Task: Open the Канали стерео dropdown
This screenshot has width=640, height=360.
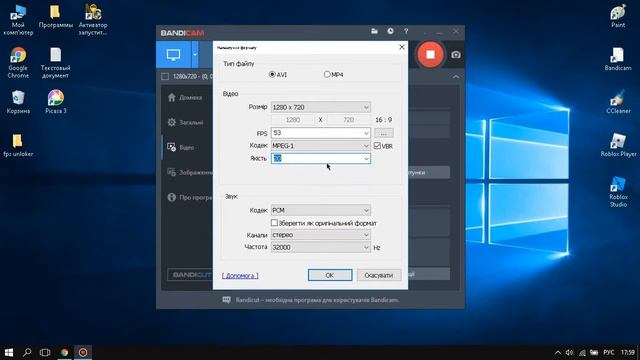Action: click(x=321, y=235)
